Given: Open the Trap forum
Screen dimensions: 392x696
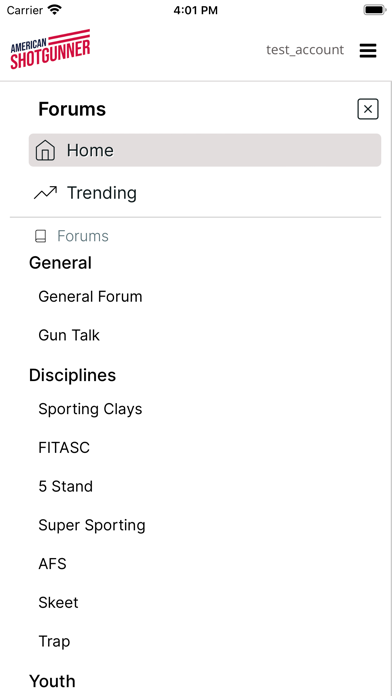Looking at the screenshot, I should tap(54, 642).
